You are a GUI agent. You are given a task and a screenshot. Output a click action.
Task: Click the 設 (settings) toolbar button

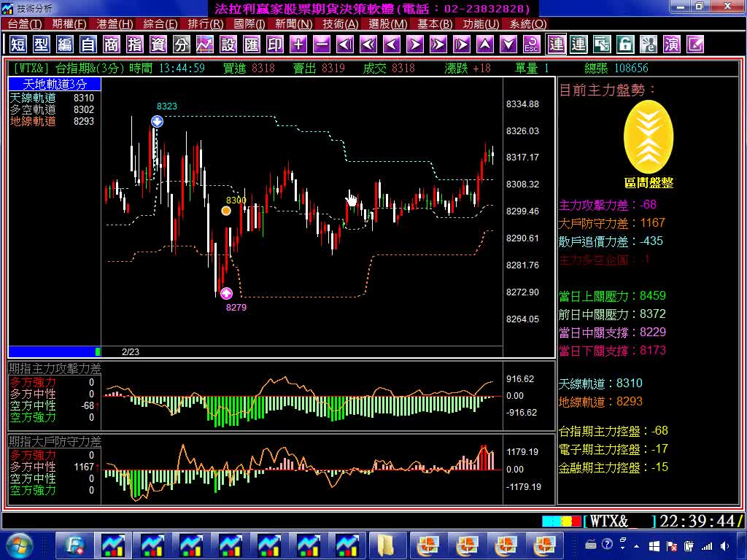point(228,44)
